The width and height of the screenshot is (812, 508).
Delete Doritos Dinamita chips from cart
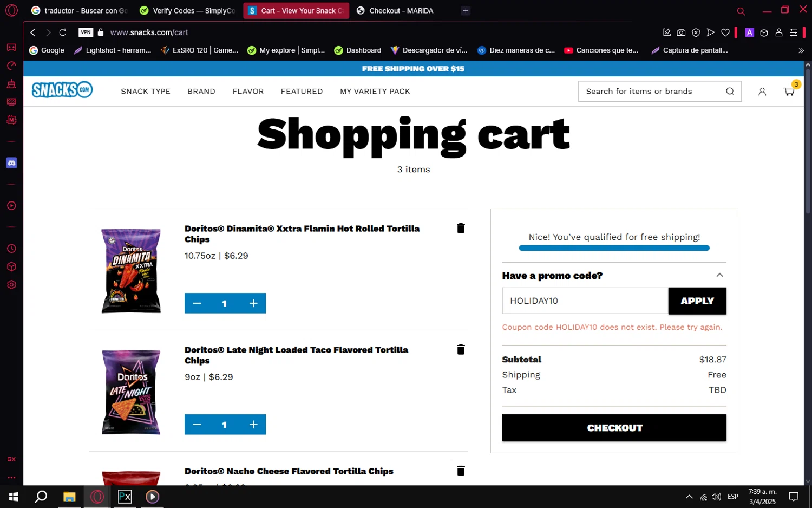pyautogui.click(x=461, y=228)
